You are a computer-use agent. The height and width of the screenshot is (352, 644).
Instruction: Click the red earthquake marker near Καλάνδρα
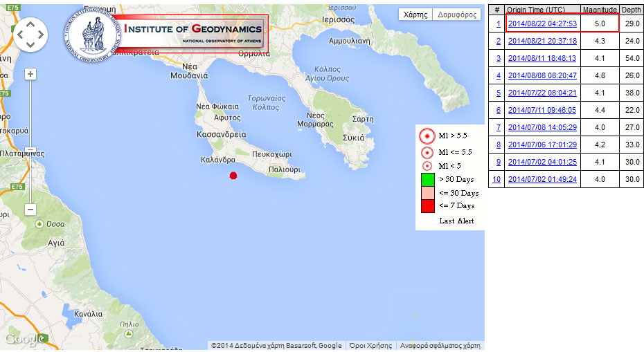tap(233, 176)
